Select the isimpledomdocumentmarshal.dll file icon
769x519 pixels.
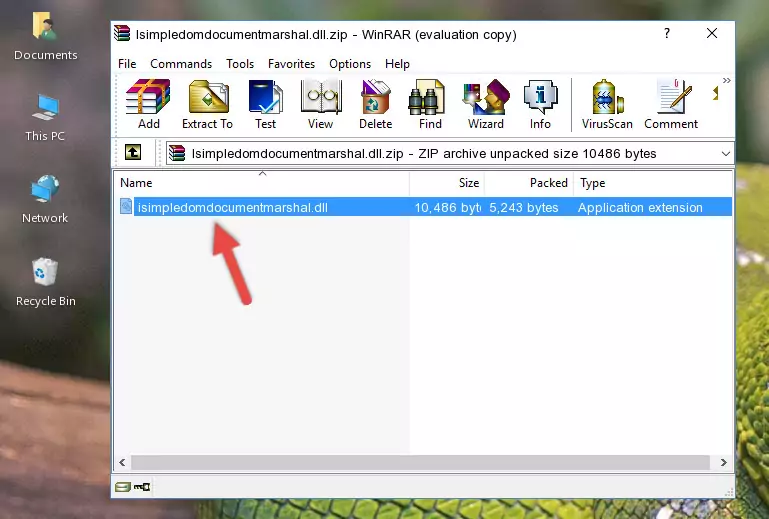point(126,207)
